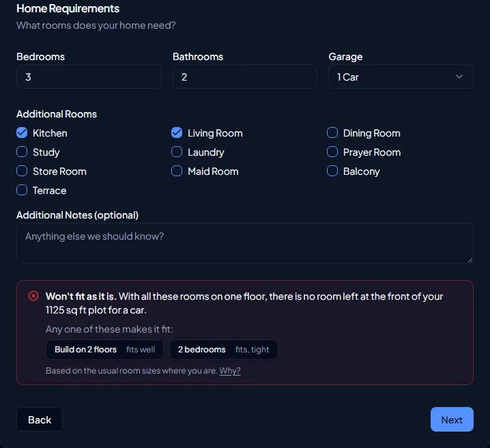This screenshot has height=448, width=490.
Task: Focus the Bedrooms number field
Action: [89, 76]
